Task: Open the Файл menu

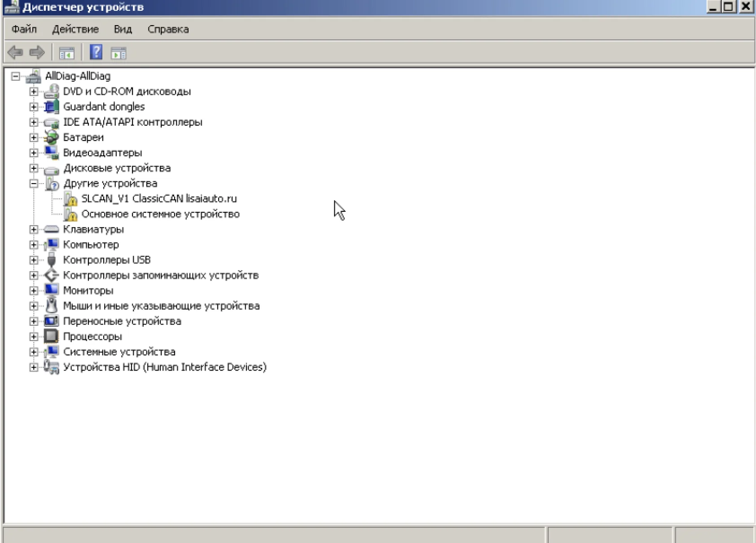Action: click(24, 29)
